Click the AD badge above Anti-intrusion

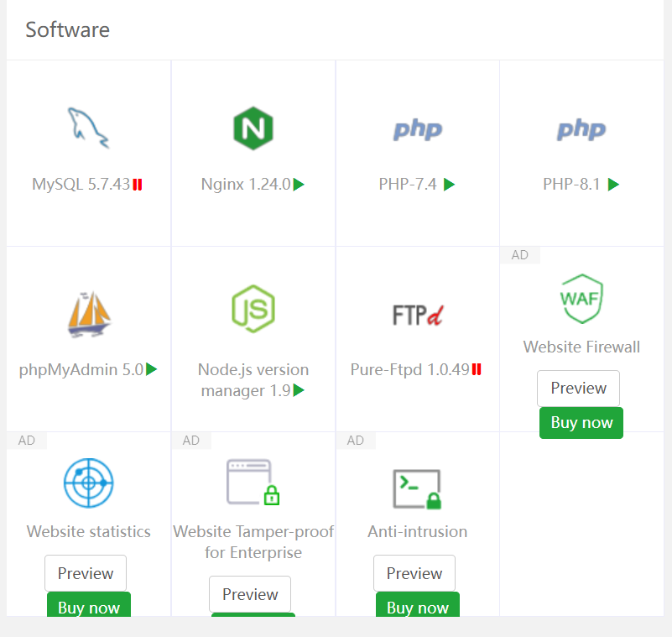356,441
